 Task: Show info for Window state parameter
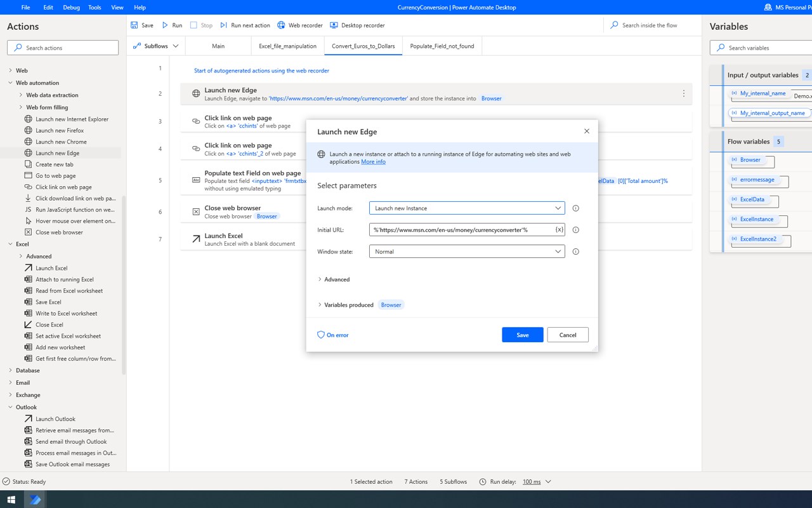click(576, 251)
